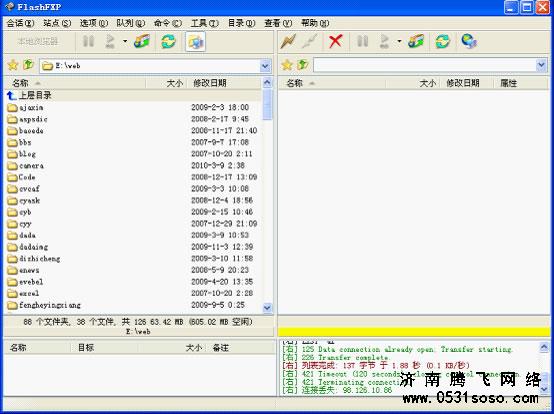Select the dizhicheng folder
Screen dimensions: 554x414
tap(34, 259)
